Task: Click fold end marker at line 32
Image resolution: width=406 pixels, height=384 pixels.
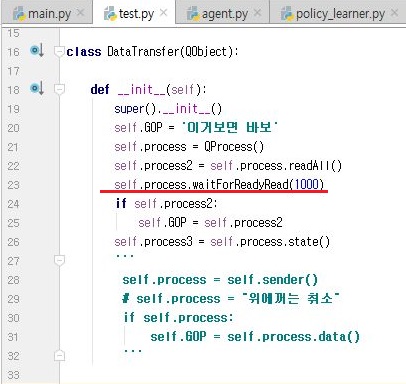Action: tap(59, 355)
